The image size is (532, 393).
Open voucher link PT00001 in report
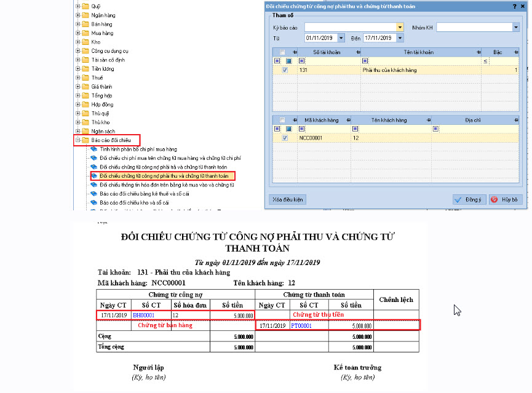click(301, 326)
